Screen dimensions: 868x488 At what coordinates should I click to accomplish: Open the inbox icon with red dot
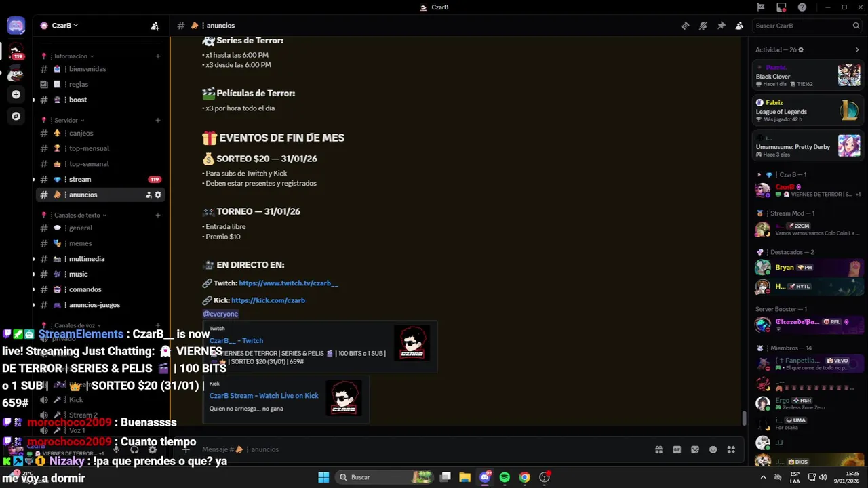click(x=781, y=7)
